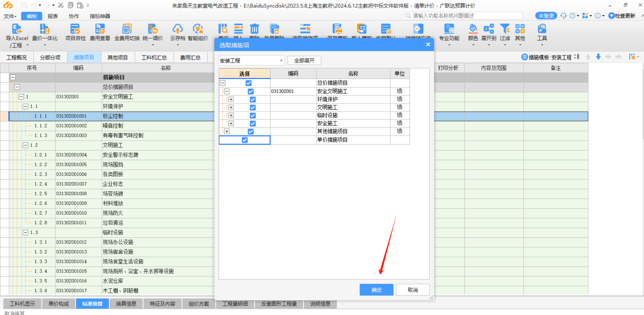Viewport: 644px width, 315px height.
Task: Uncheck the 总价措施项目 checkbox
Action: (249, 83)
